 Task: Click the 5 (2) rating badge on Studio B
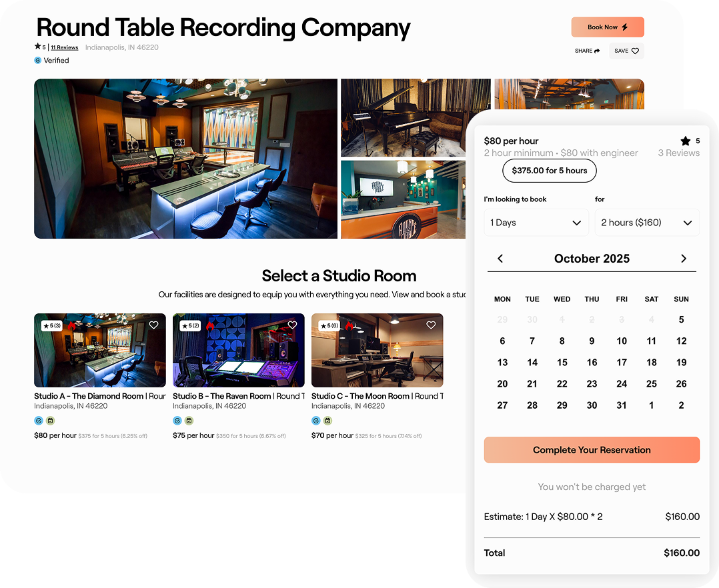[x=190, y=326]
